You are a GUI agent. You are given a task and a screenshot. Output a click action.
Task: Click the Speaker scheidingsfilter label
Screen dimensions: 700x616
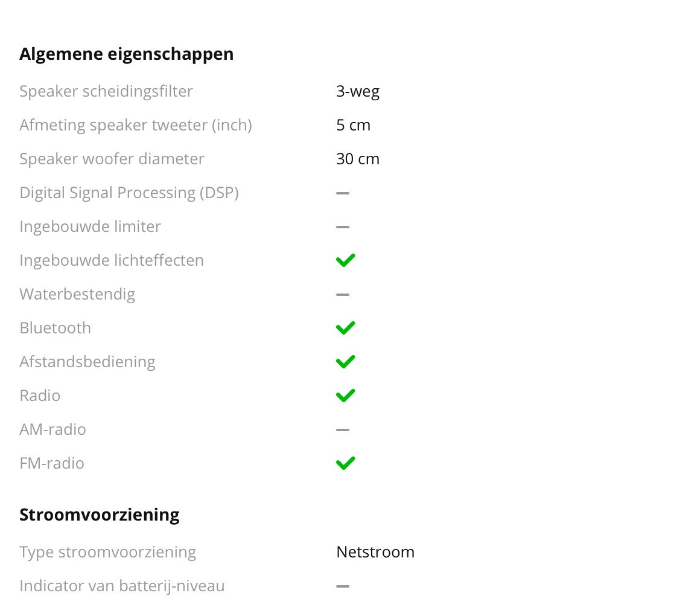[x=106, y=91]
